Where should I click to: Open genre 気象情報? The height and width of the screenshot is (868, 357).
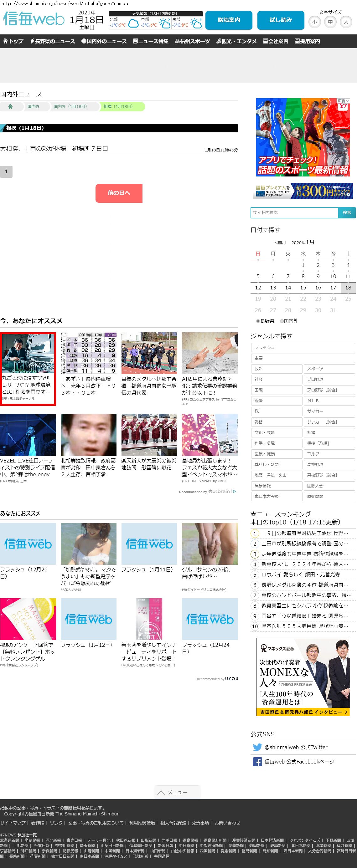pyautogui.click(x=277, y=486)
